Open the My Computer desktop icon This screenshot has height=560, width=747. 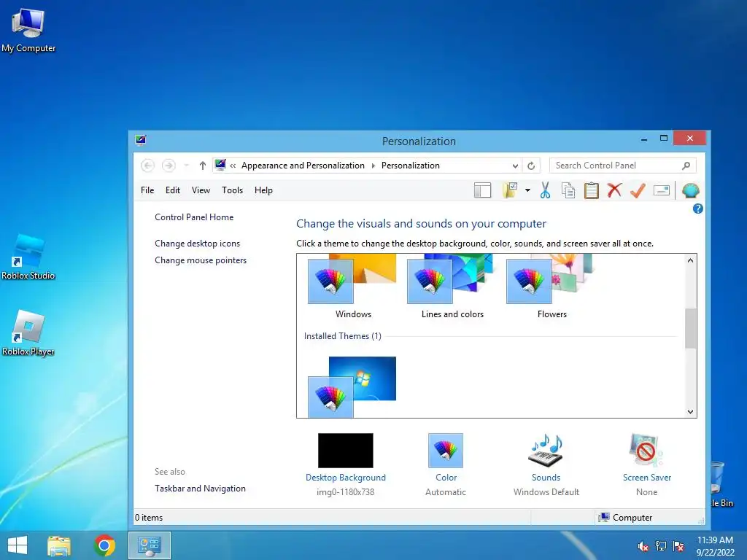28,31
